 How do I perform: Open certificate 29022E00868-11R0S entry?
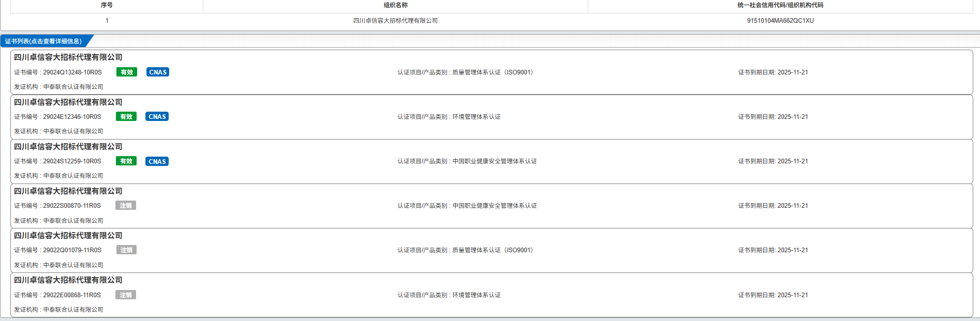coord(492,295)
